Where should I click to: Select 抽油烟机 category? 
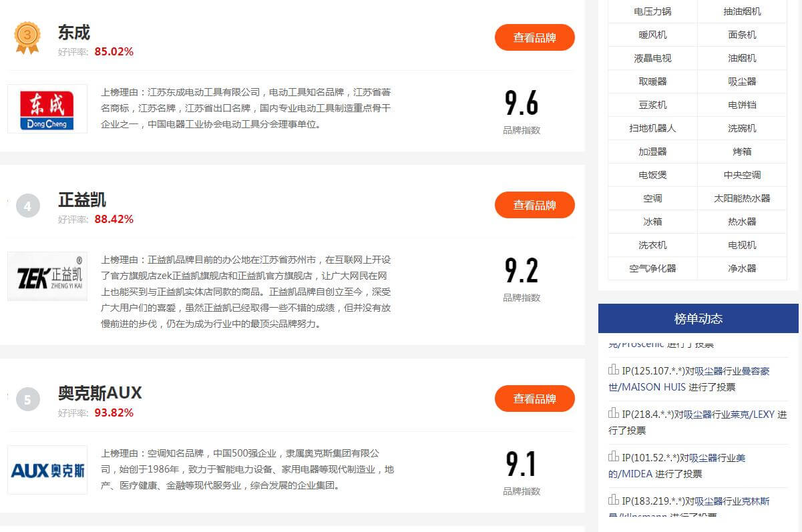pyautogui.click(x=742, y=11)
